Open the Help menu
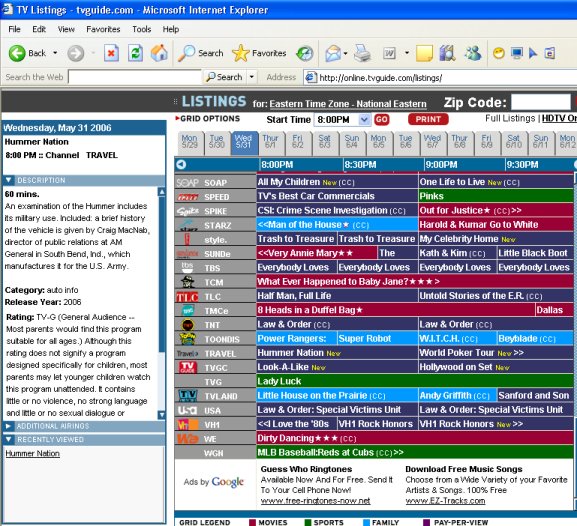577x526 pixels. point(171,29)
